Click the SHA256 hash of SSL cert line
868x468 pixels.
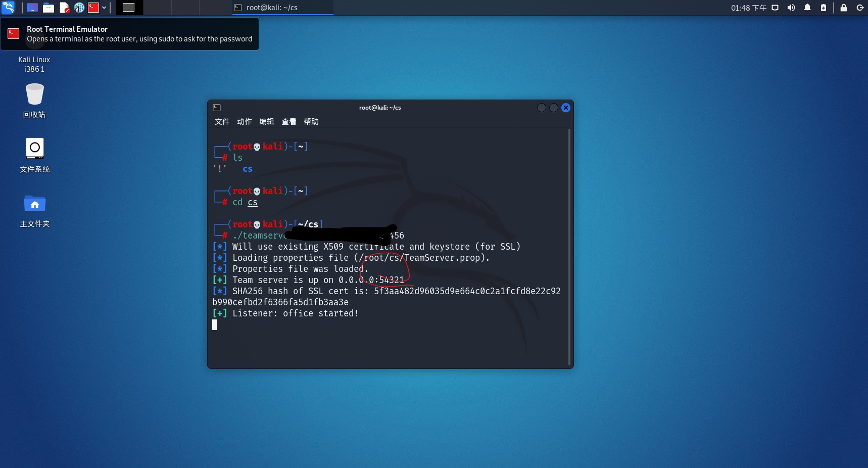(387, 297)
